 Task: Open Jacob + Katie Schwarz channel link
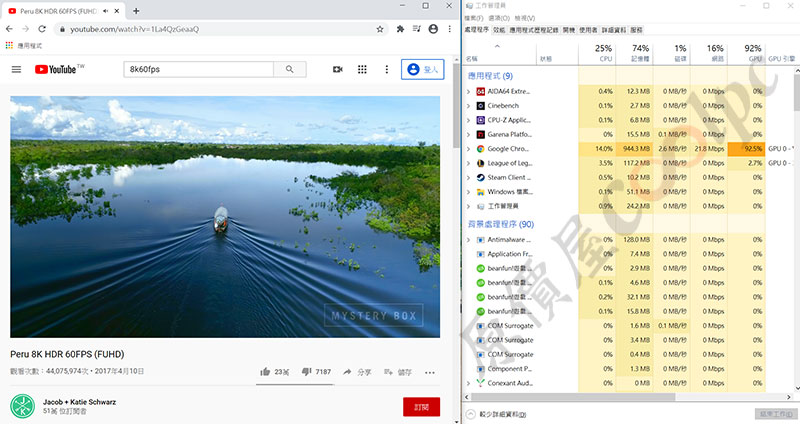click(79, 402)
